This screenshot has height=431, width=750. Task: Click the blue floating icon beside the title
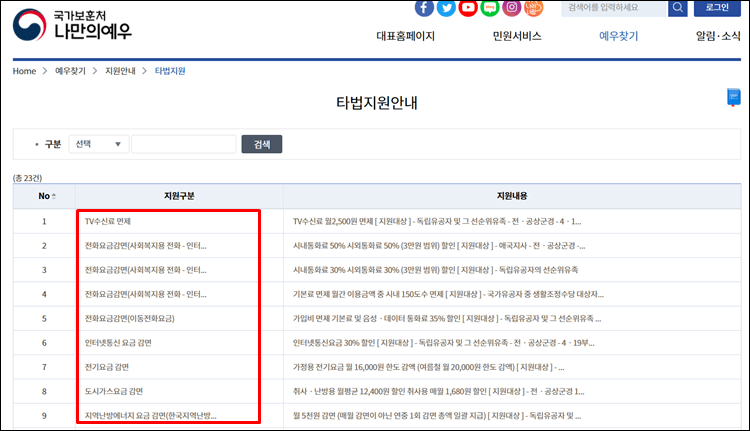pos(733,97)
